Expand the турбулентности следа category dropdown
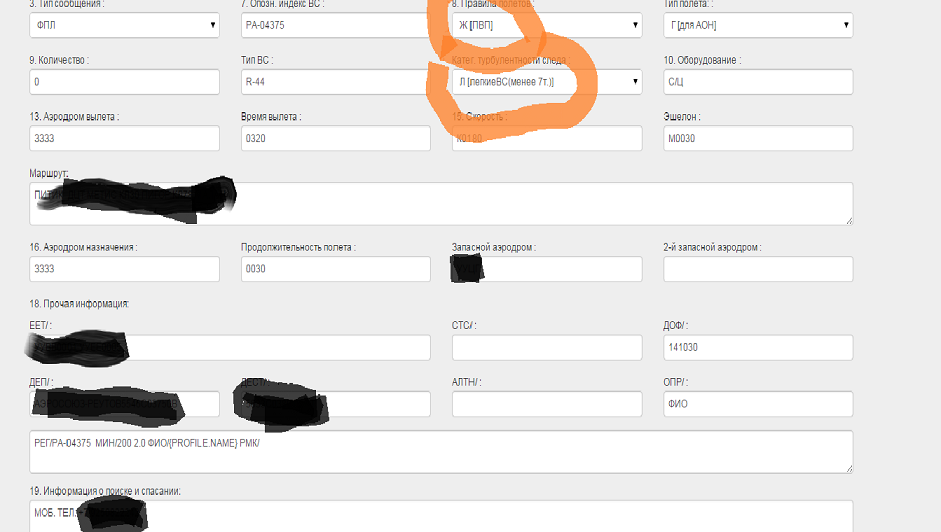Viewport: 941px width, 532px height. pyautogui.click(x=546, y=82)
